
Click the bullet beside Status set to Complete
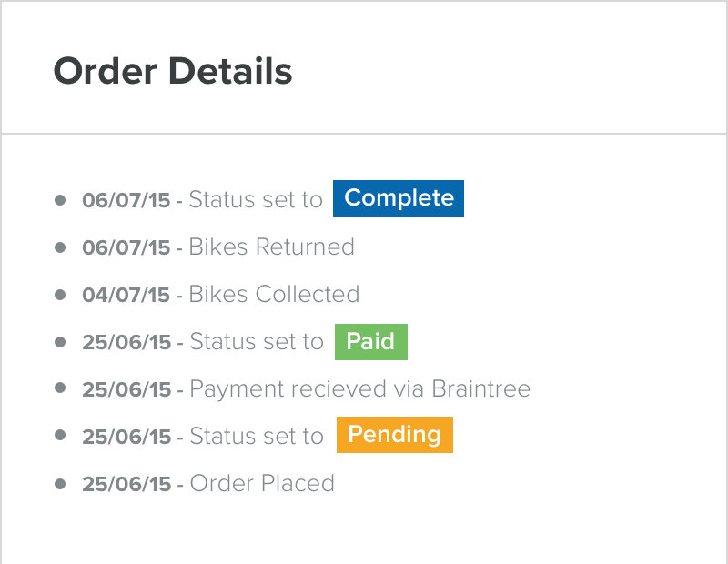click(x=61, y=199)
